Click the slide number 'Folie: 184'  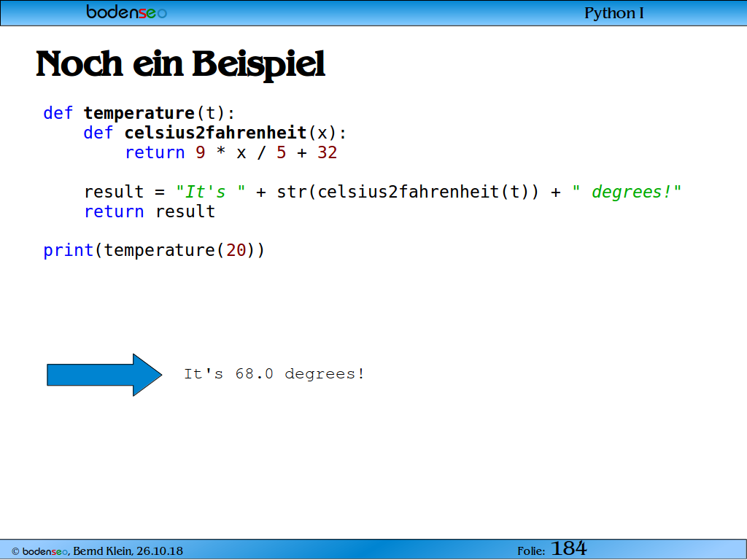point(552,549)
